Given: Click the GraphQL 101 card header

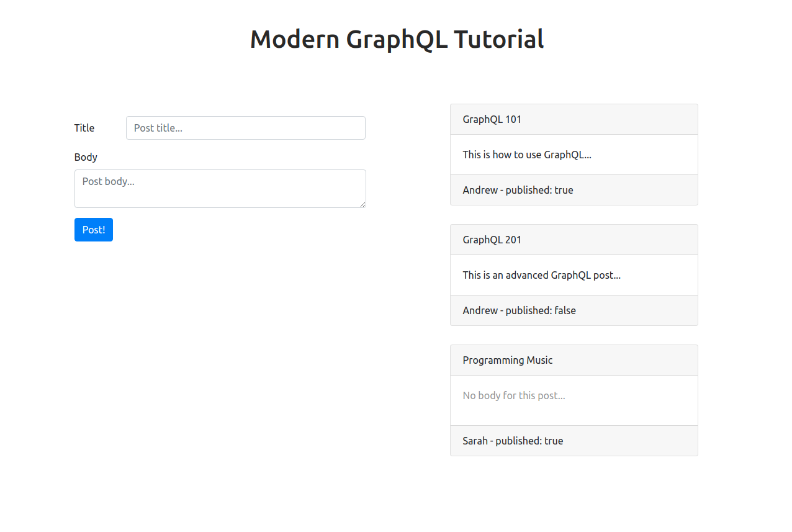Looking at the screenshot, I should 574,119.
